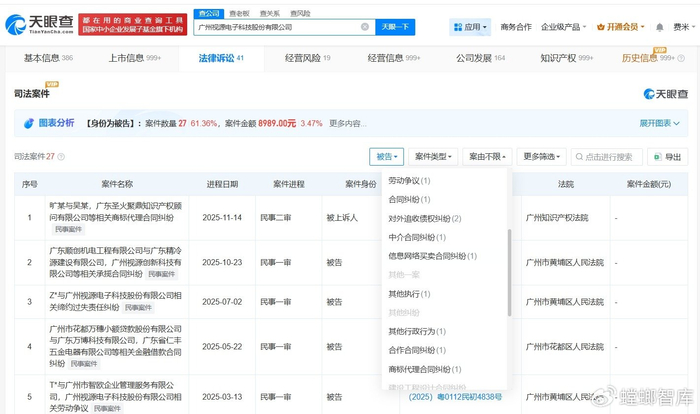
Task: Choose 对外追收债权纠纷 (2) option
Action: pyautogui.click(x=424, y=218)
